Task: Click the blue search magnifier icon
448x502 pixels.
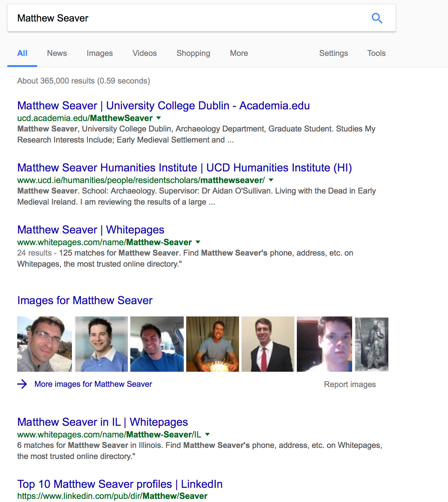Action: pyautogui.click(x=377, y=18)
